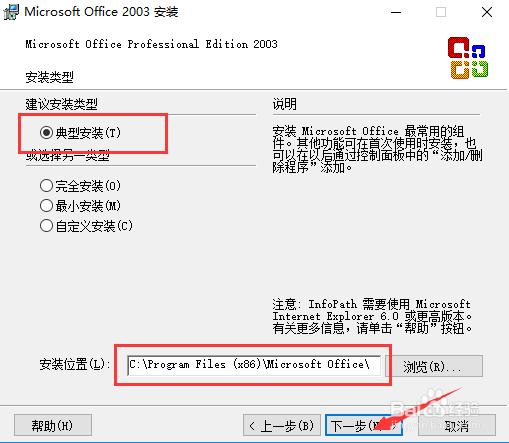Choose the 完全安装(O) option
This screenshot has height=443, width=509.
(46, 186)
